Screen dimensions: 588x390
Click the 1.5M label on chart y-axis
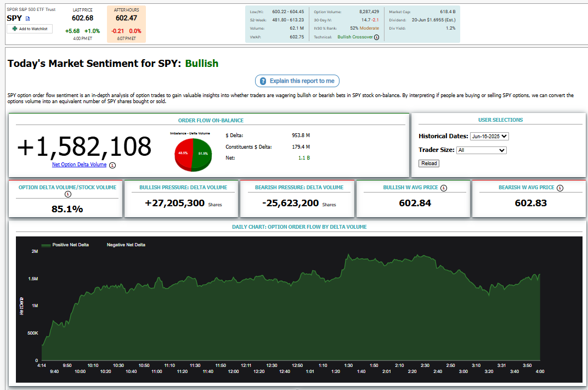click(33, 279)
